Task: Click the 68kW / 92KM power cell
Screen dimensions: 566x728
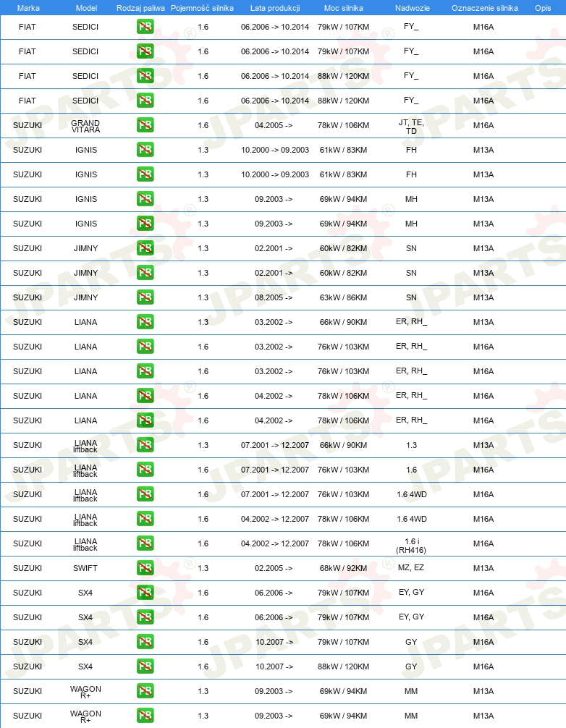Action: tap(343, 568)
